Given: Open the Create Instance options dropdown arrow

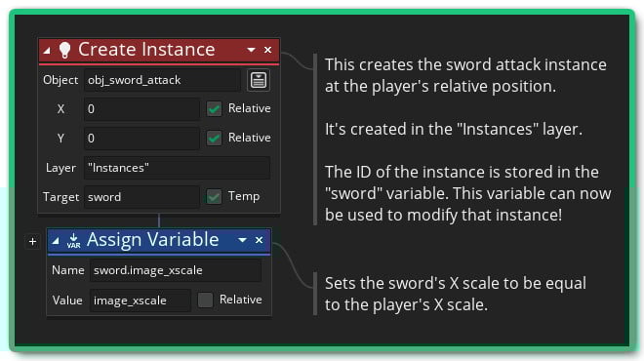Looking at the screenshot, I should tap(251, 50).
